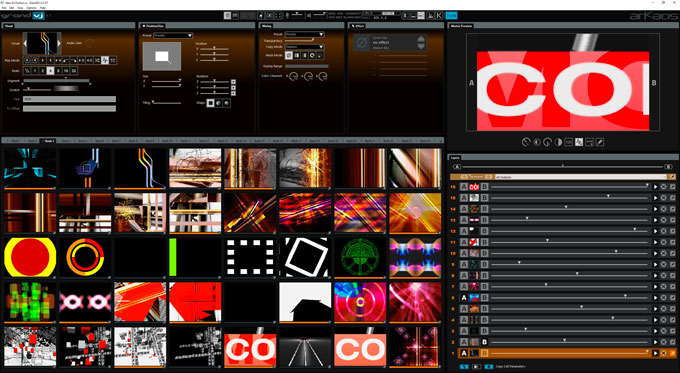Go to next Visual with right arrow
The width and height of the screenshot is (680, 373).
pyautogui.click(x=59, y=43)
